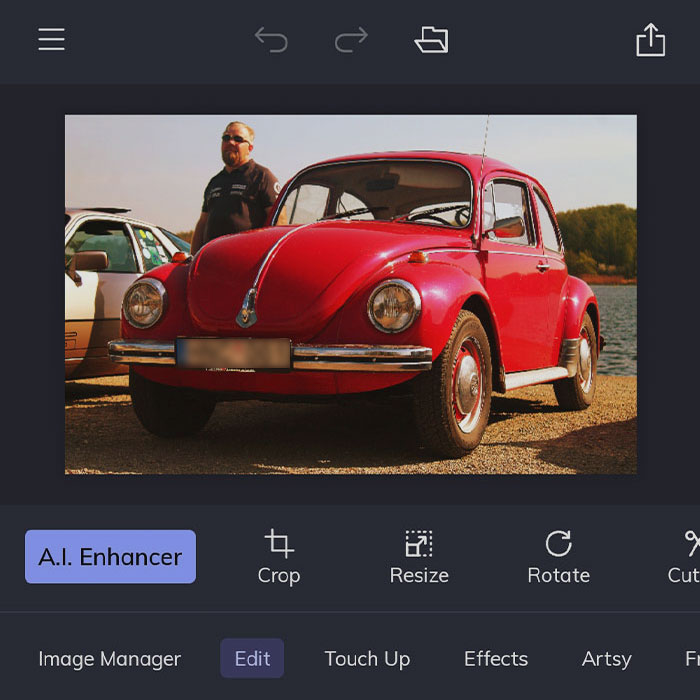
Task: Select the Edit tab
Action: pyautogui.click(x=252, y=659)
